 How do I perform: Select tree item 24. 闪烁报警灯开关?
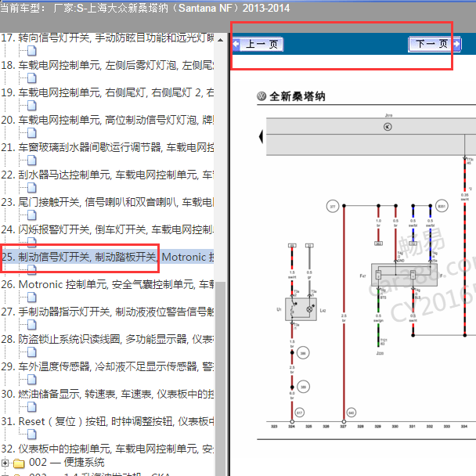click(107, 229)
